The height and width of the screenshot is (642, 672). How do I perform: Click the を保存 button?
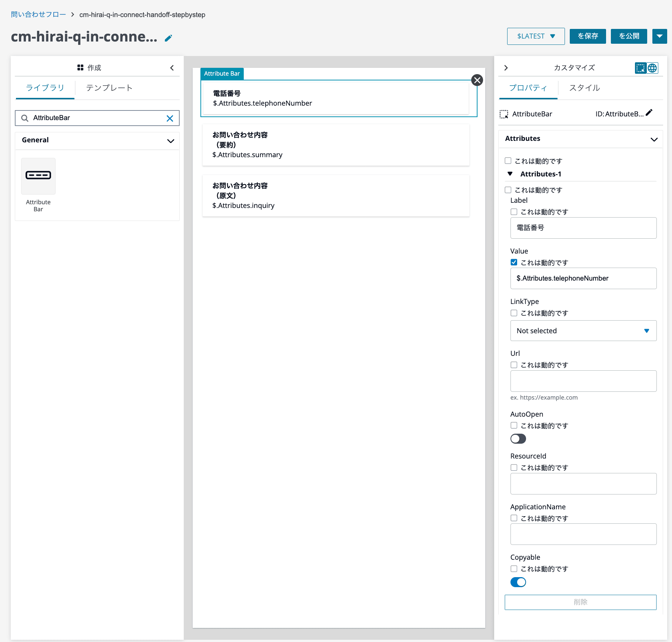(588, 36)
